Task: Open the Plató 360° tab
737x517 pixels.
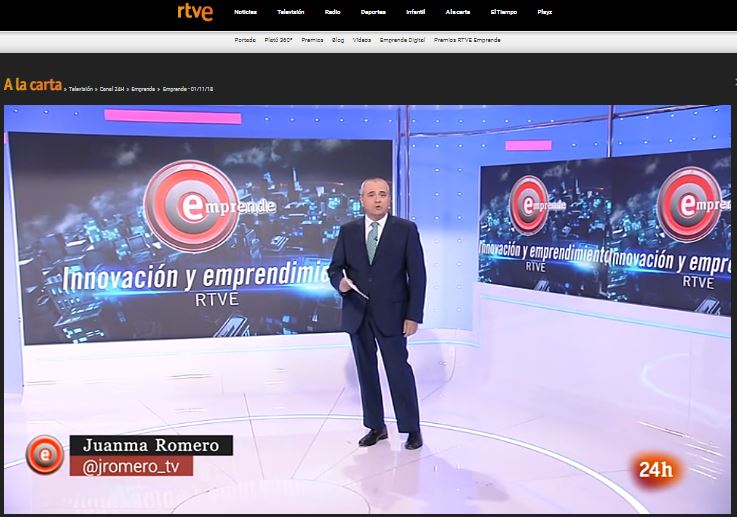Action: 277,40
